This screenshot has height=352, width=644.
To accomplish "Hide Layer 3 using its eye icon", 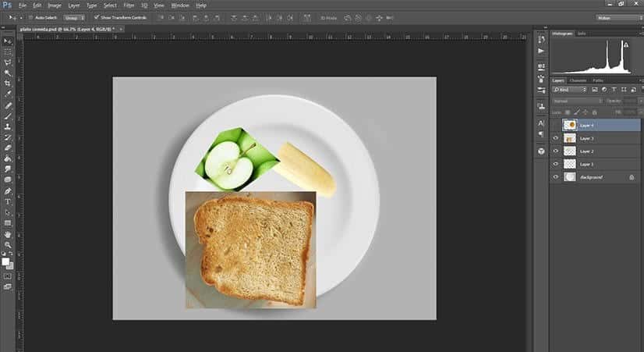I will pos(556,137).
